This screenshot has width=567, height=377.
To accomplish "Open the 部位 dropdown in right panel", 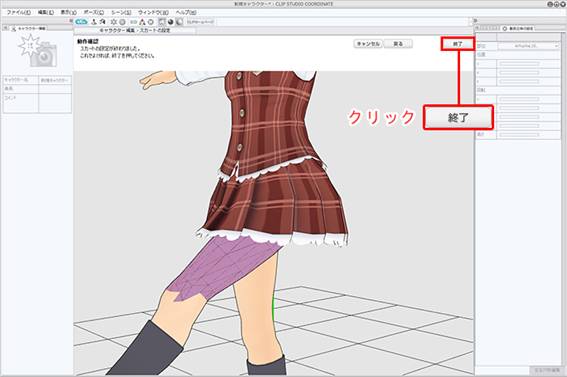I will [528, 46].
